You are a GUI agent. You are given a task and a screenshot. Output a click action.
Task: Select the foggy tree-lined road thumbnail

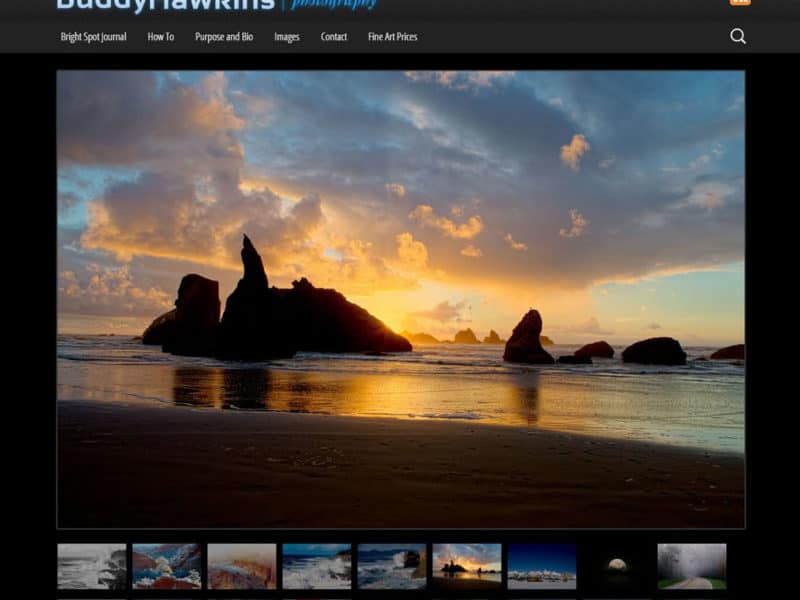692,566
